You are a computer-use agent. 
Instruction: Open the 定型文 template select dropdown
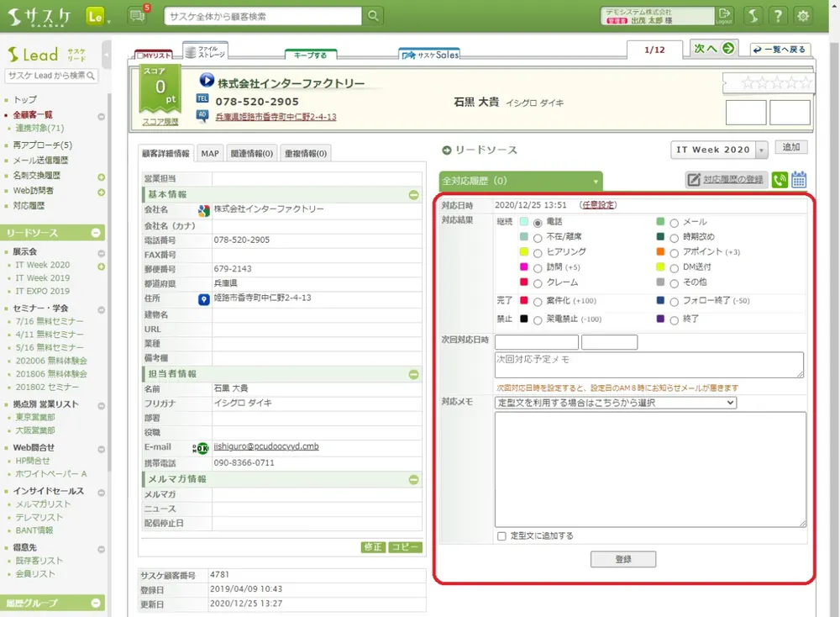[x=615, y=403]
